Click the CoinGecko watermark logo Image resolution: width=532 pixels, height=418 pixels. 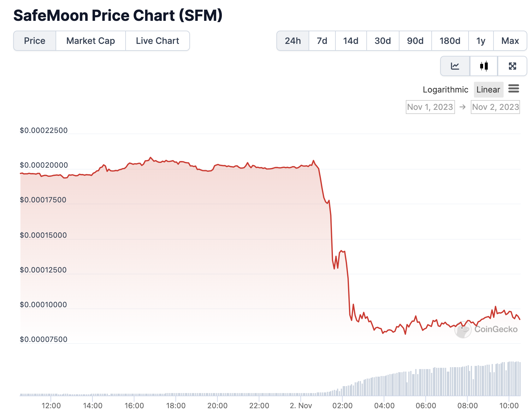pyautogui.click(x=486, y=330)
